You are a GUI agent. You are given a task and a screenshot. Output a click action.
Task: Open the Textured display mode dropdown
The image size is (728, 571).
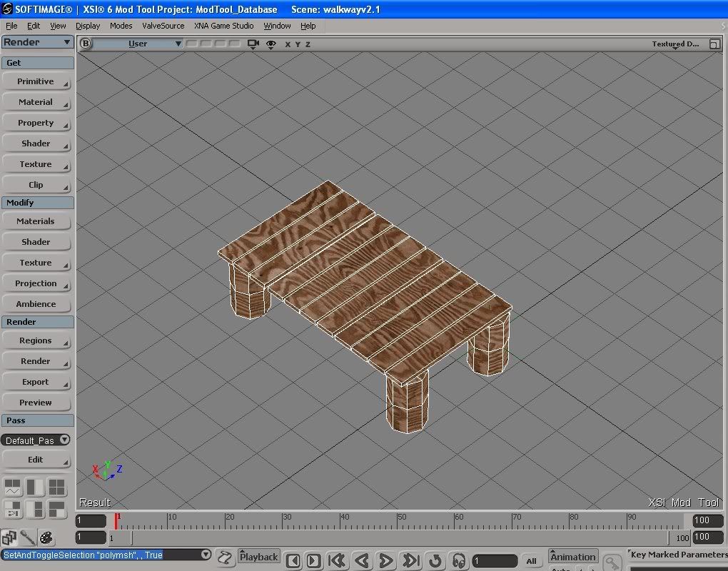pos(675,44)
